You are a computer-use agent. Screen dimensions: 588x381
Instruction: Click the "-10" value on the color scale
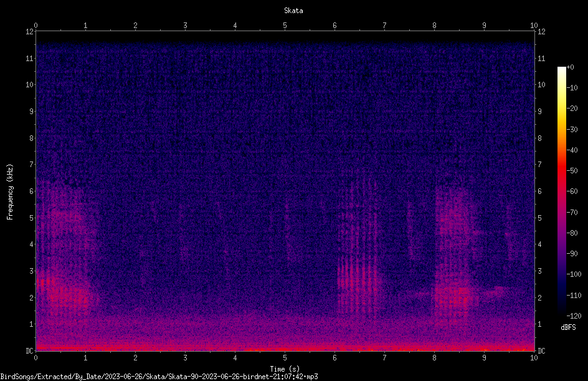572,88
